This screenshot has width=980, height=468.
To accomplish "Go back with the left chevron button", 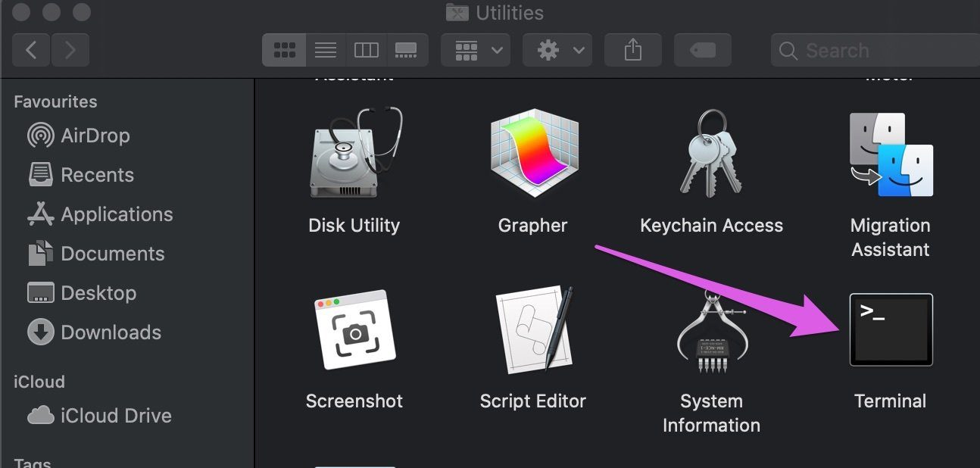I will tap(32, 50).
